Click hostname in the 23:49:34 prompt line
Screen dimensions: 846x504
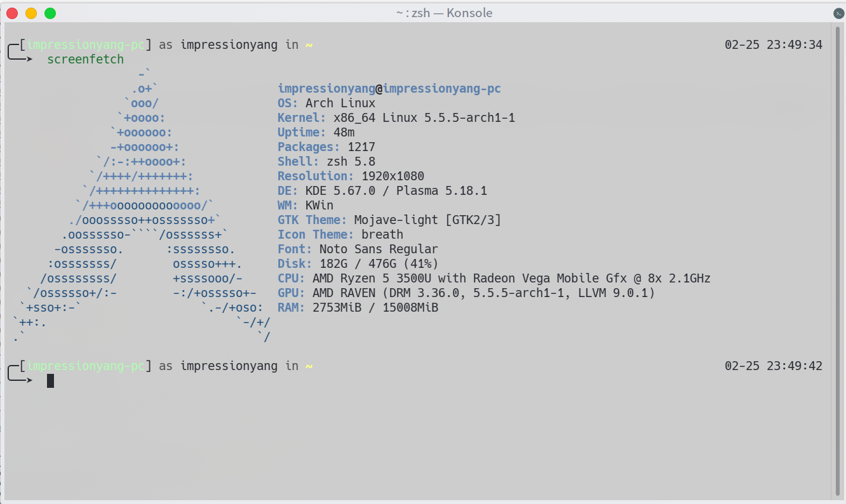click(x=86, y=45)
